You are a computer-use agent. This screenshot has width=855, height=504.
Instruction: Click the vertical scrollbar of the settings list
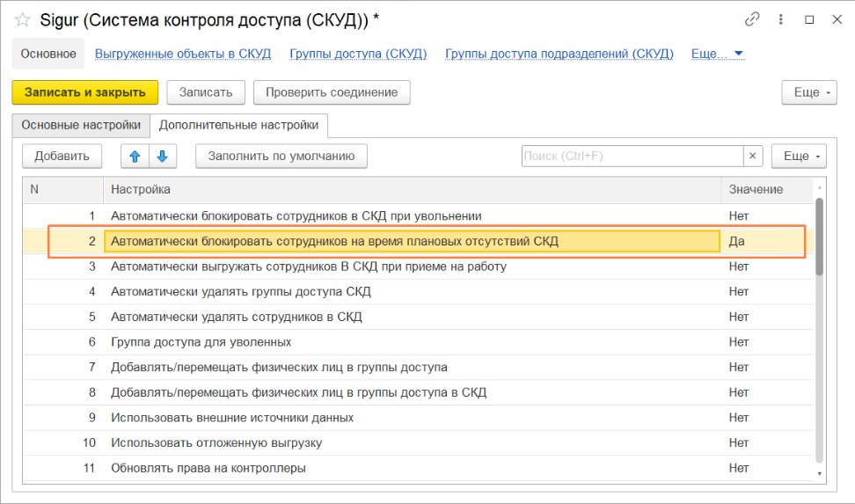820,334
